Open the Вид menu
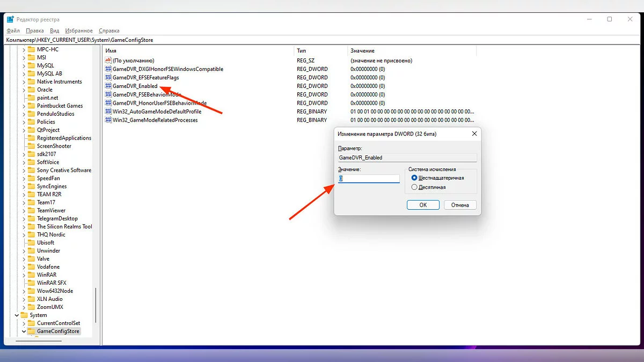The height and width of the screenshot is (362, 644). (55, 31)
